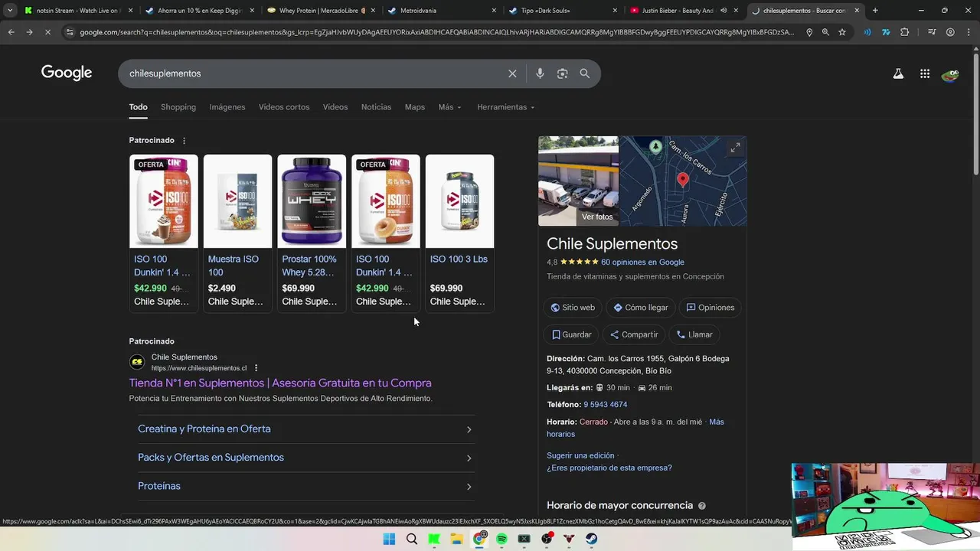Switch to the Maps tab
980x551 pixels.
click(x=415, y=107)
